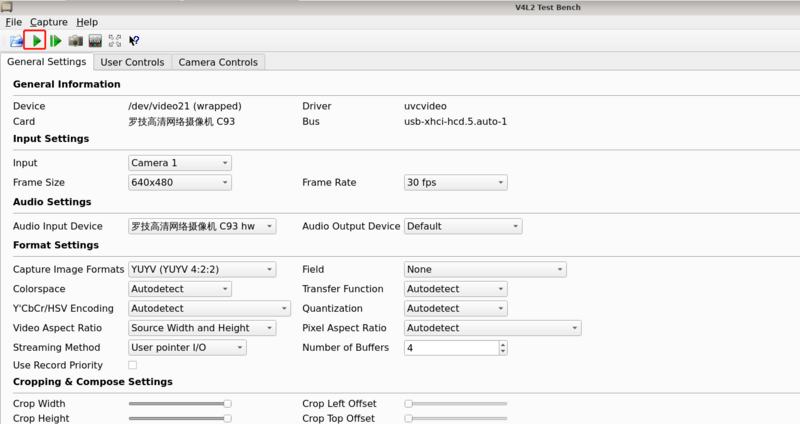
Task: Open the Capture menu
Action: click(49, 22)
